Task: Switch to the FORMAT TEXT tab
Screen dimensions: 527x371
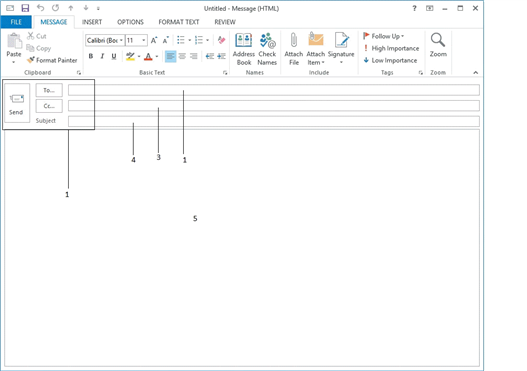Action: [x=179, y=22]
